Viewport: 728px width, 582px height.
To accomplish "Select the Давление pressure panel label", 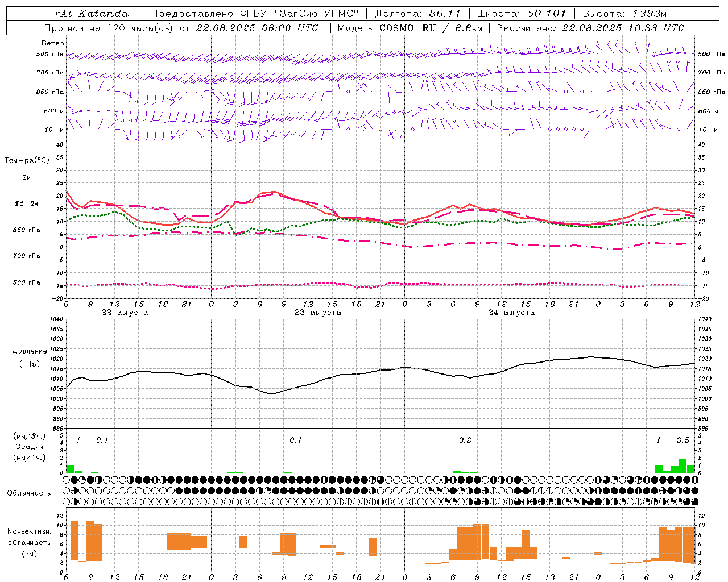I will pos(30,351).
